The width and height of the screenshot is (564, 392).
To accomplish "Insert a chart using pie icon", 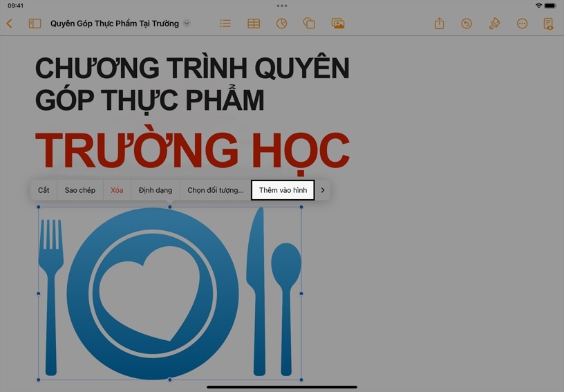I will tap(281, 24).
